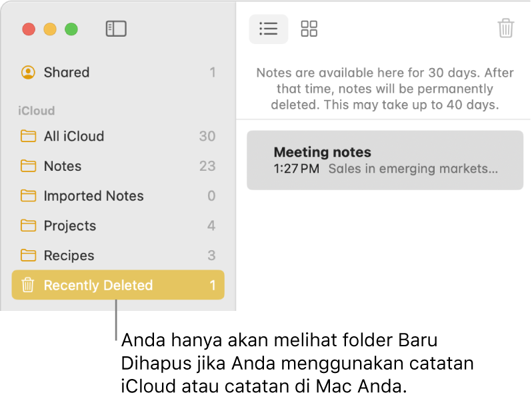Click the All iCloud folder icon
The height and width of the screenshot is (401, 532).
(x=28, y=136)
